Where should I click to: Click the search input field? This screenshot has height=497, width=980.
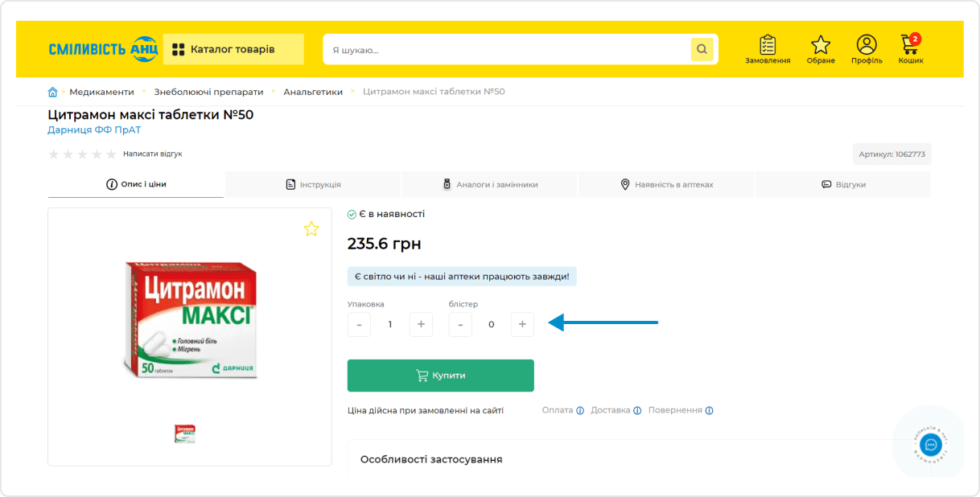point(499,49)
